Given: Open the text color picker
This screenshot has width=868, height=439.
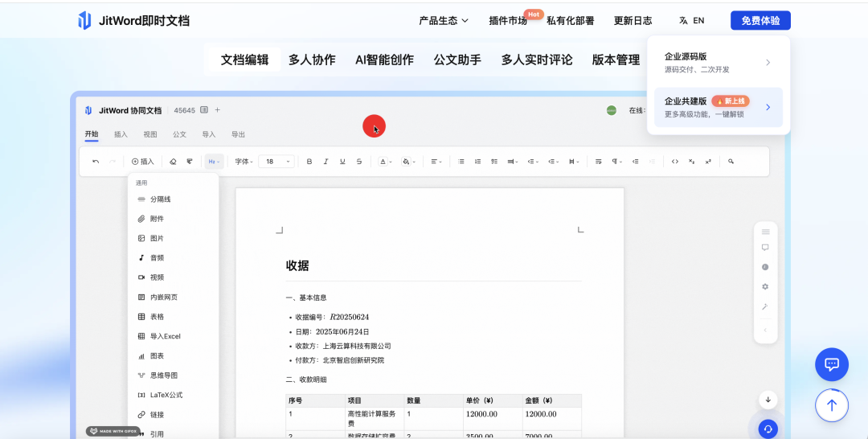Looking at the screenshot, I should pos(385,162).
